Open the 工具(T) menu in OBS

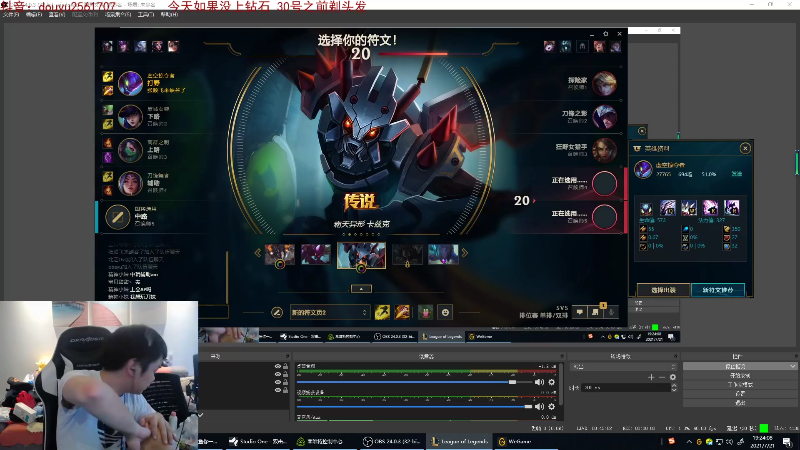coord(146,15)
